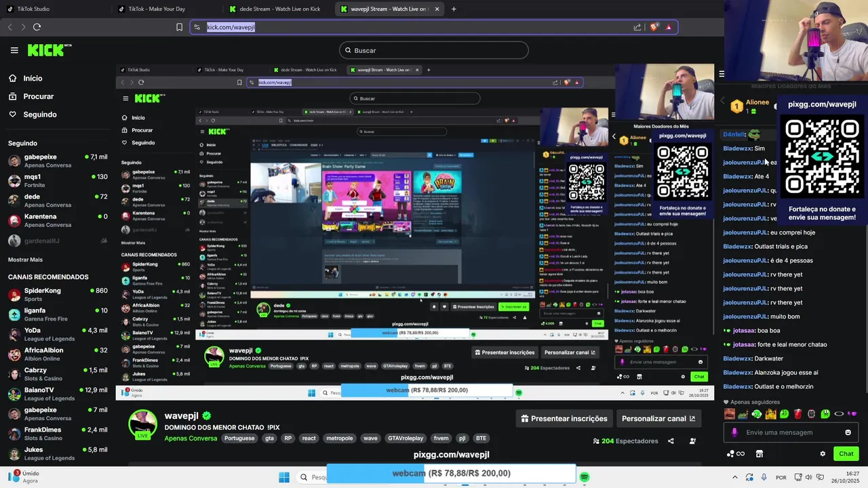The image size is (868, 488).
Task: Open FrankDimes Slots & Casino channel
Action: [x=58, y=434]
